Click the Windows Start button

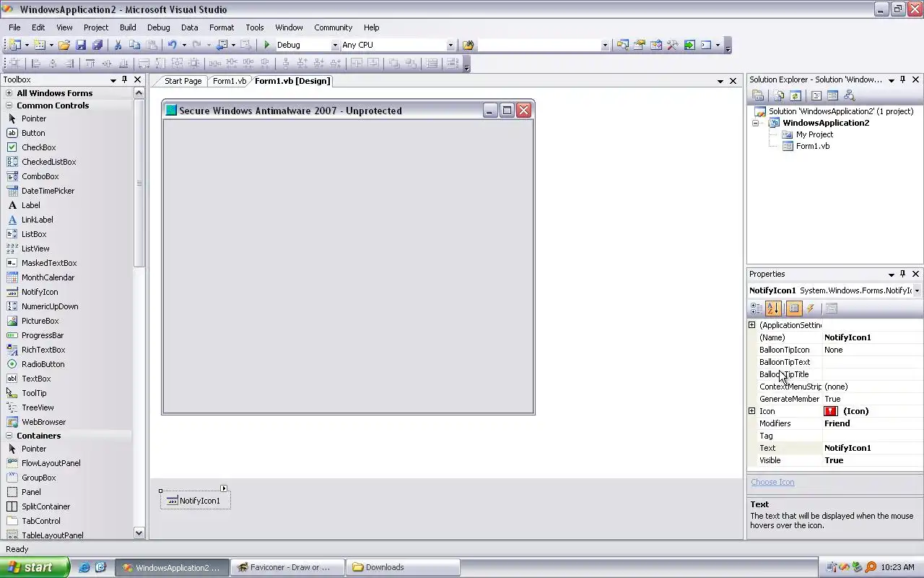coord(34,567)
